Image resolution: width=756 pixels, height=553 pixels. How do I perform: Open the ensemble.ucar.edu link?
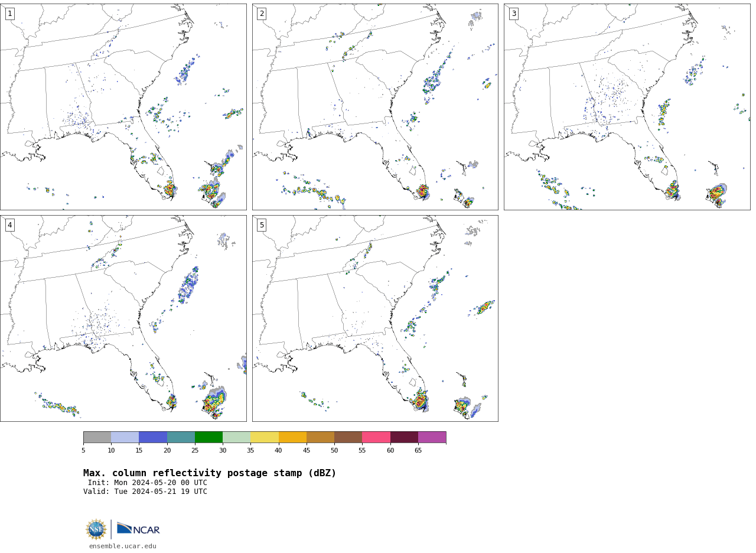(123, 547)
